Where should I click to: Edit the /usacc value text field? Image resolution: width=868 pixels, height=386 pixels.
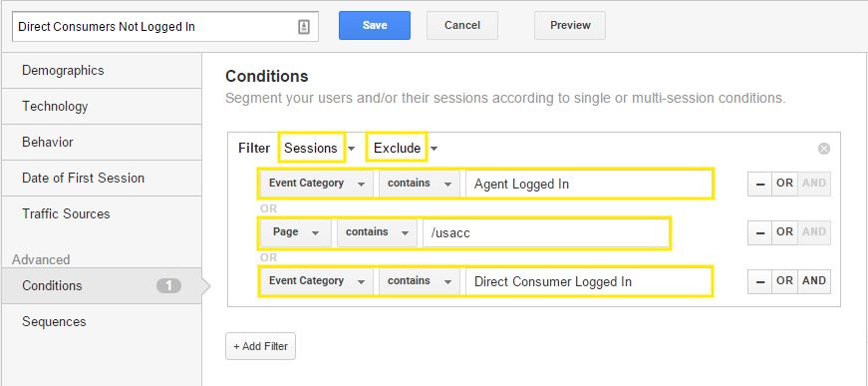pyautogui.click(x=546, y=233)
